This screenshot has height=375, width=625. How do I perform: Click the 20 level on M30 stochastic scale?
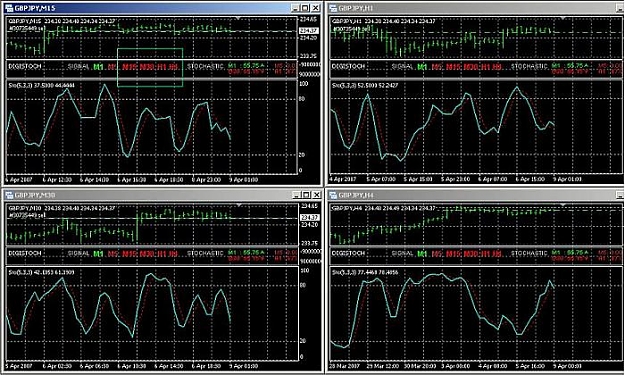(x=303, y=341)
